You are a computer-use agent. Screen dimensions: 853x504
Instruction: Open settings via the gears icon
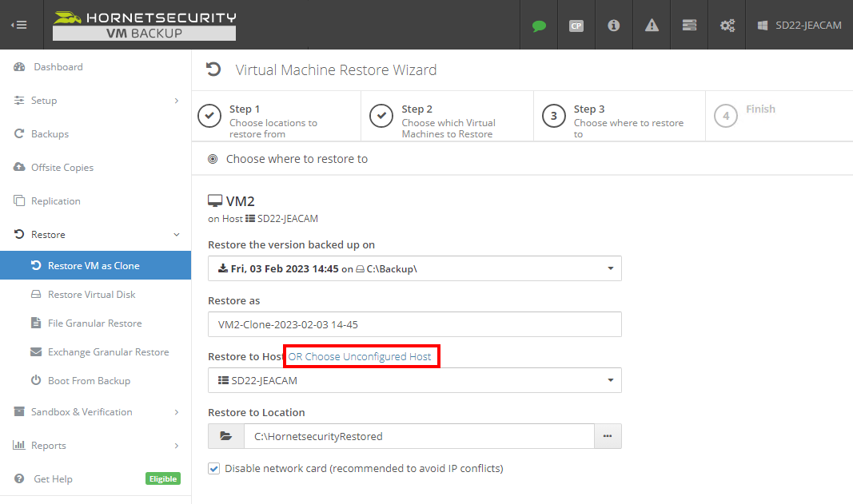point(726,25)
